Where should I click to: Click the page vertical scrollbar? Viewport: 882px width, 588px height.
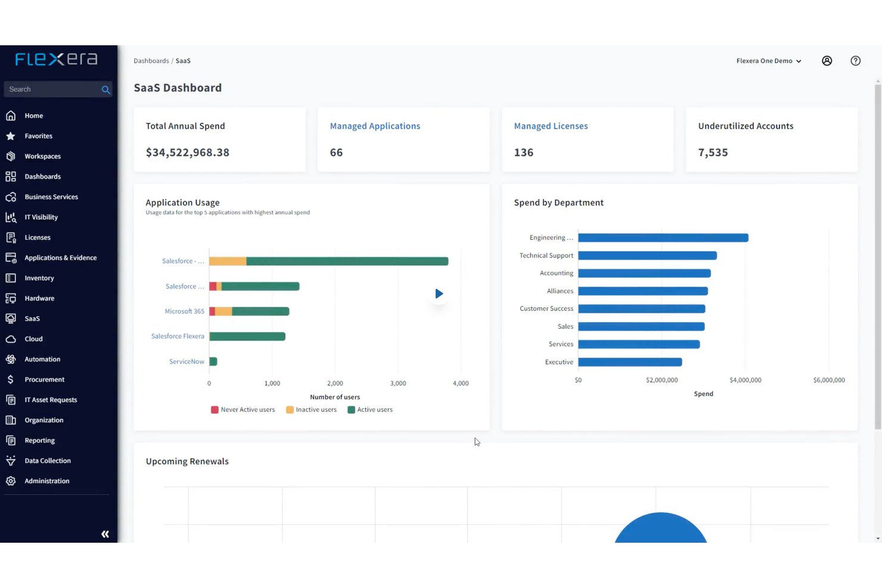coord(878,256)
